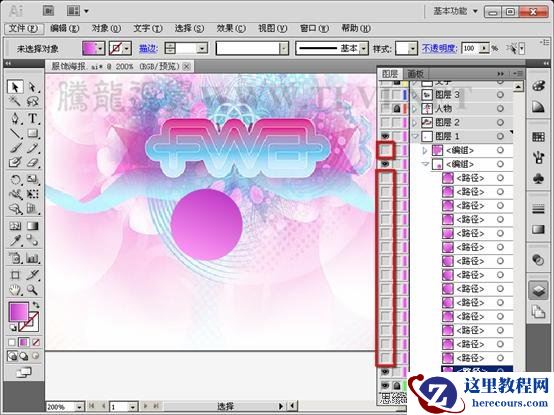Open the Symbols (club) panel dock icon
The image size is (554, 415).
(538, 179)
